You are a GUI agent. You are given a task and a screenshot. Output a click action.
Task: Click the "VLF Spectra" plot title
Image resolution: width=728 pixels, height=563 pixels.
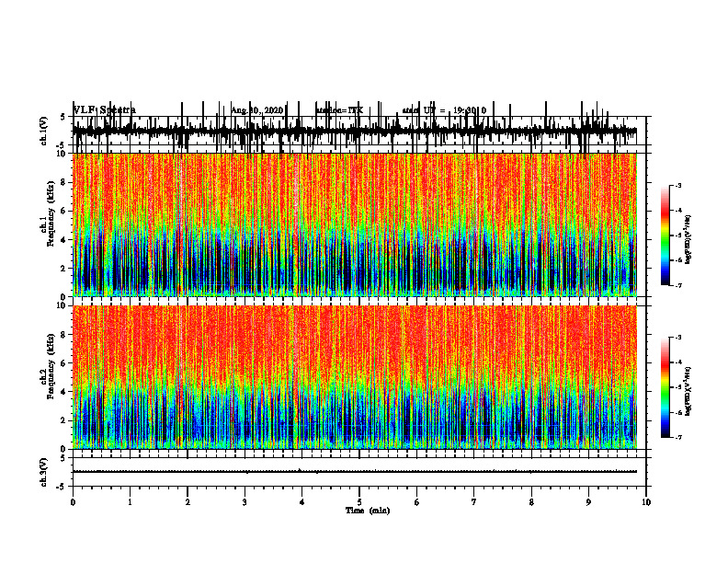tap(105, 110)
